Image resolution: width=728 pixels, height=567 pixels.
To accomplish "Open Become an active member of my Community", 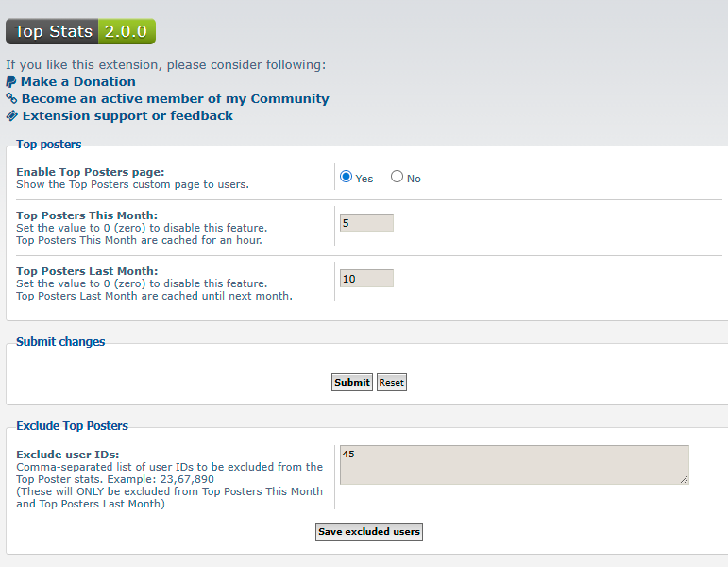I will pos(175,98).
